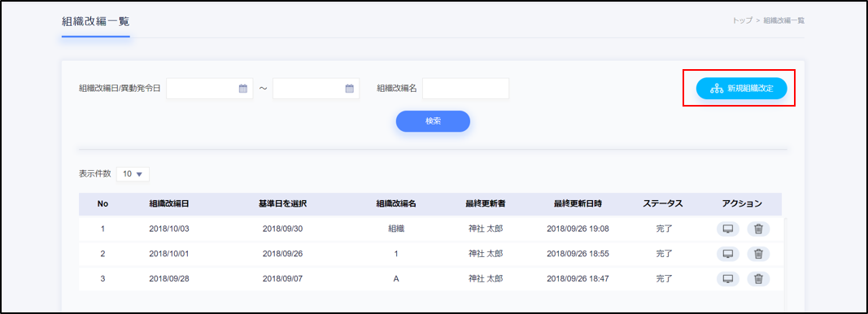Click 神社 太郎 in row 1
The height and width of the screenshot is (314, 868).
point(486,229)
